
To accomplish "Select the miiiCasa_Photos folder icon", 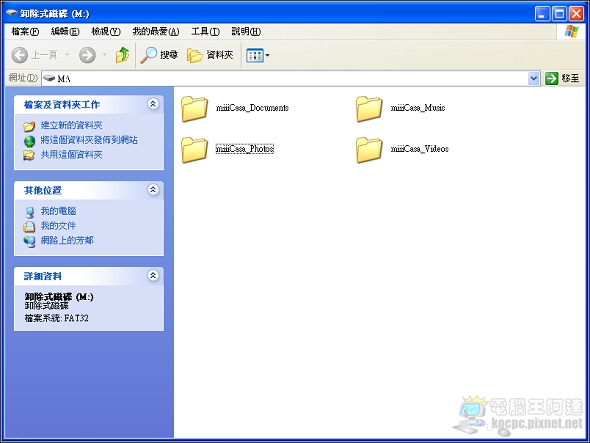I will point(194,149).
